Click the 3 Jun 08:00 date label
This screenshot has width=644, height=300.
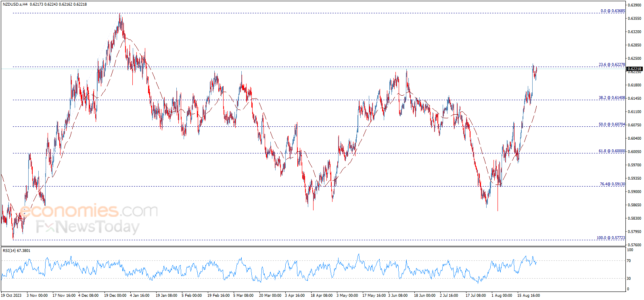pyautogui.click(x=398, y=296)
